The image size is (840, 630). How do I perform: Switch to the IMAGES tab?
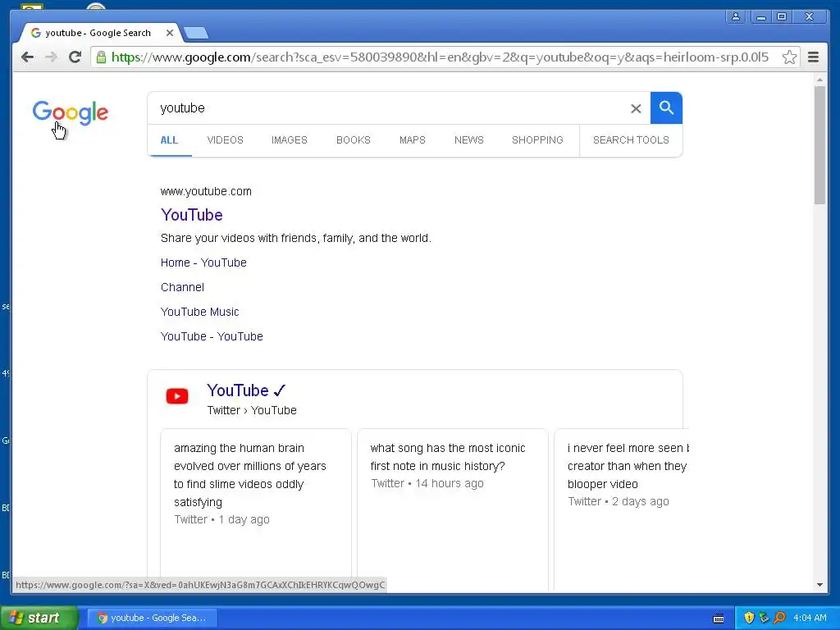pos(290,139)
